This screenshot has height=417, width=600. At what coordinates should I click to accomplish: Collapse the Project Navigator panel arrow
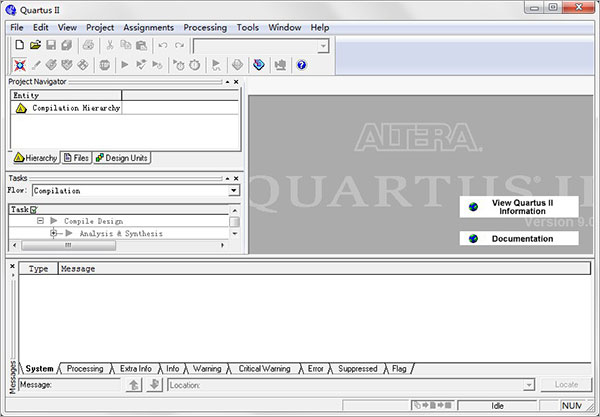pyautogui.click(x=227, y=82)
